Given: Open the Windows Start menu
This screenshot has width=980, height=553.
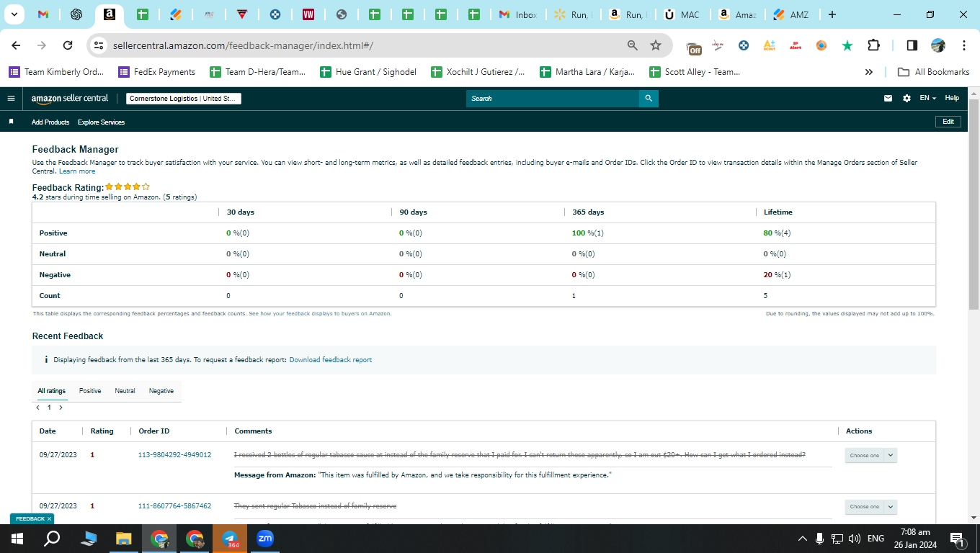Looking at the screenshot, I should pos(17,538).
